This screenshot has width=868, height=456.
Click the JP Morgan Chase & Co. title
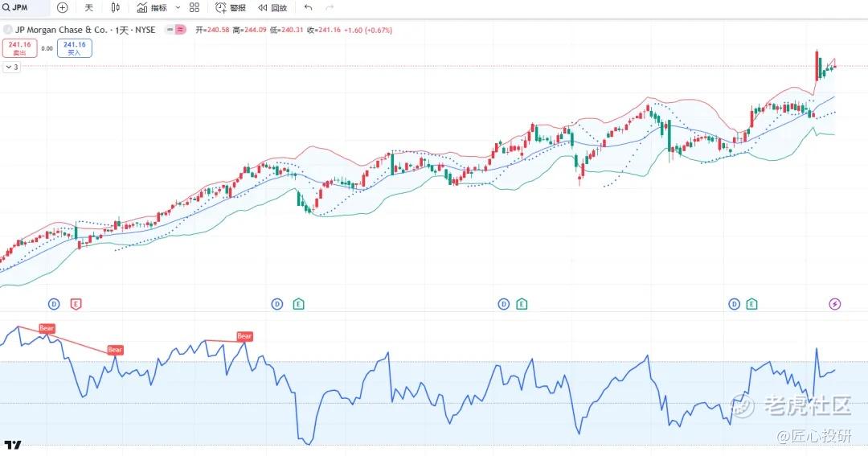click(x=61, y=30)
